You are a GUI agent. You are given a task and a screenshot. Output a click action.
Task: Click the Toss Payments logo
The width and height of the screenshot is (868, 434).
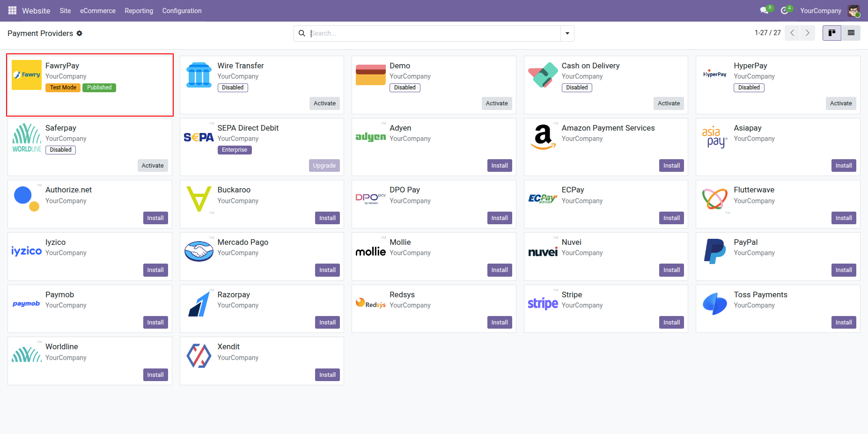[x=715, y=304]
